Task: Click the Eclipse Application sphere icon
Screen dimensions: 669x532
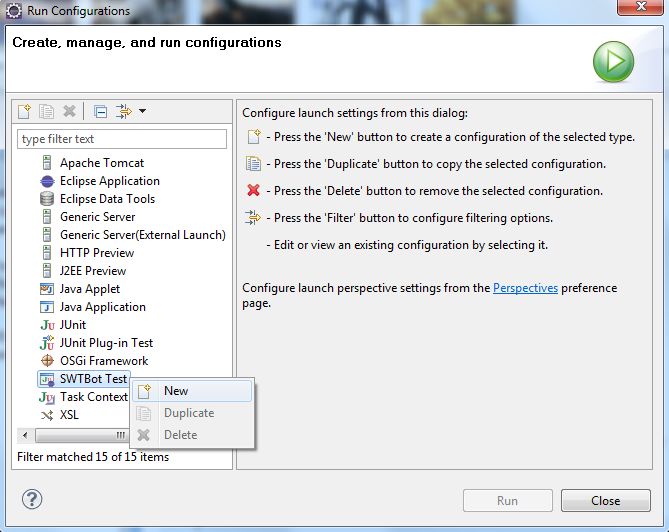Action: click(x=47, y=181)
